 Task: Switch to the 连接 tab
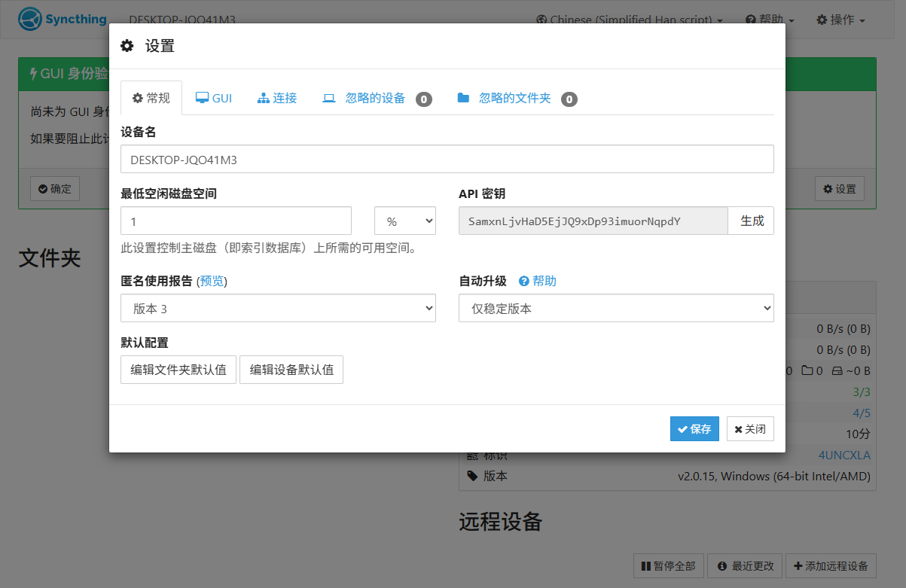click(x=277, y=99)
